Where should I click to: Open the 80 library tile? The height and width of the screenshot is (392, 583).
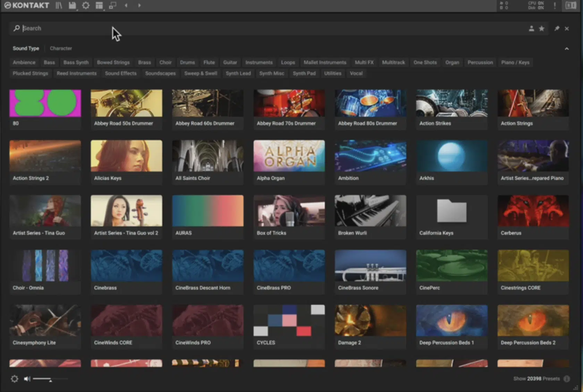coord(45,110)
